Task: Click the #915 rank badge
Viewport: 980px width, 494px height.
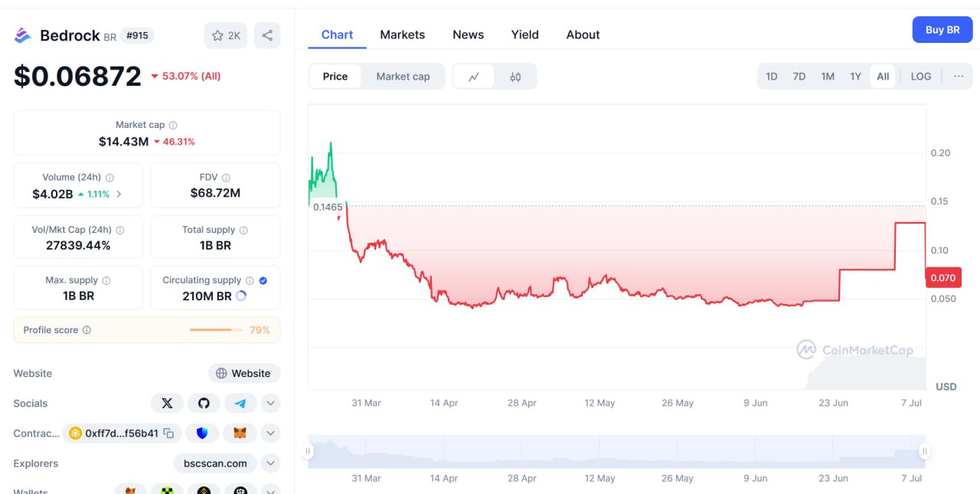Action: pyautogui.click(x=137, y=35)
